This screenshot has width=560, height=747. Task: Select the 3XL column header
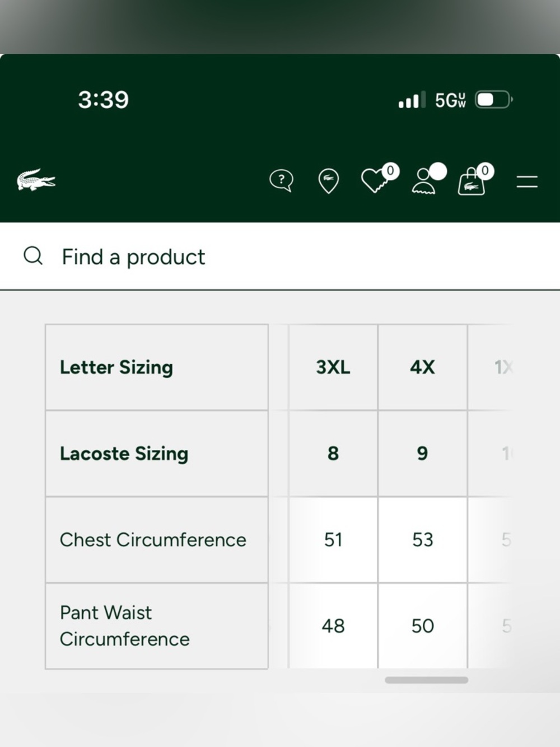point(333,367)
